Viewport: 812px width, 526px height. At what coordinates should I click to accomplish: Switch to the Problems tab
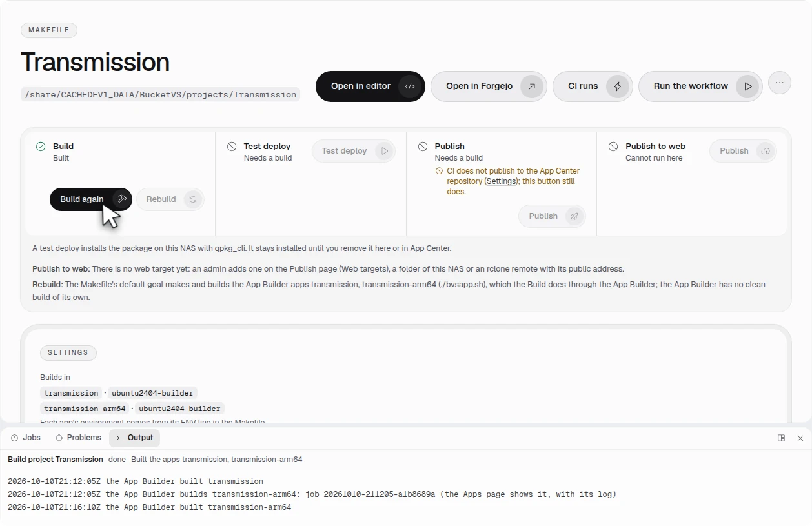78,438
